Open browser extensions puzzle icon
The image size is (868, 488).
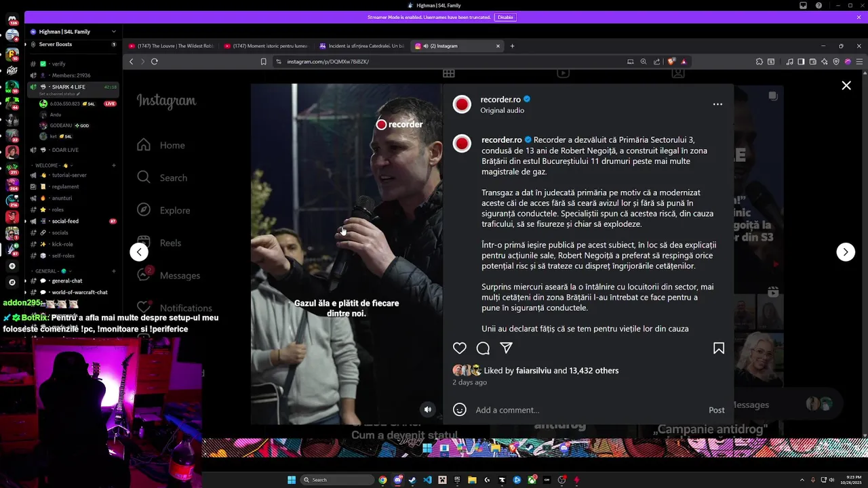click(x=759, y=62)
